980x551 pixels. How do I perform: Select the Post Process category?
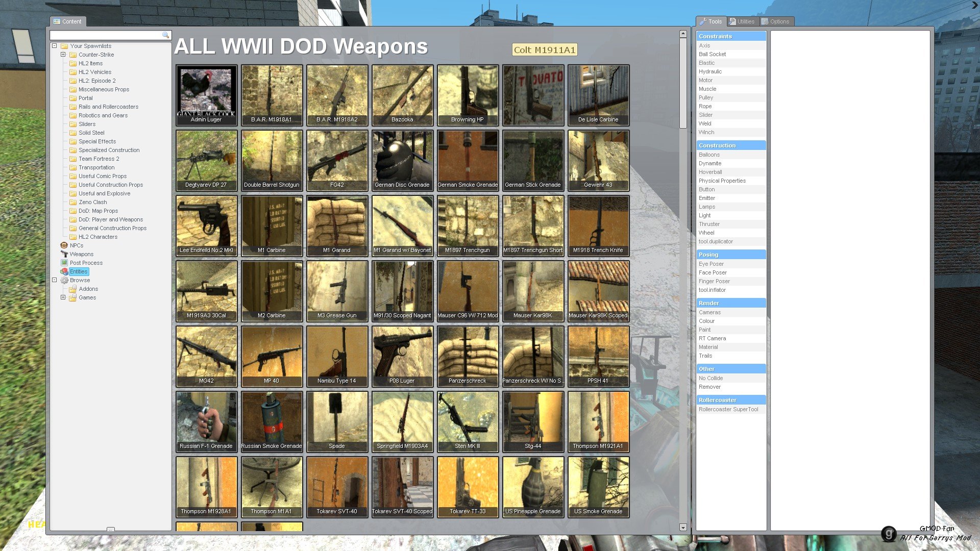(86, 263)
